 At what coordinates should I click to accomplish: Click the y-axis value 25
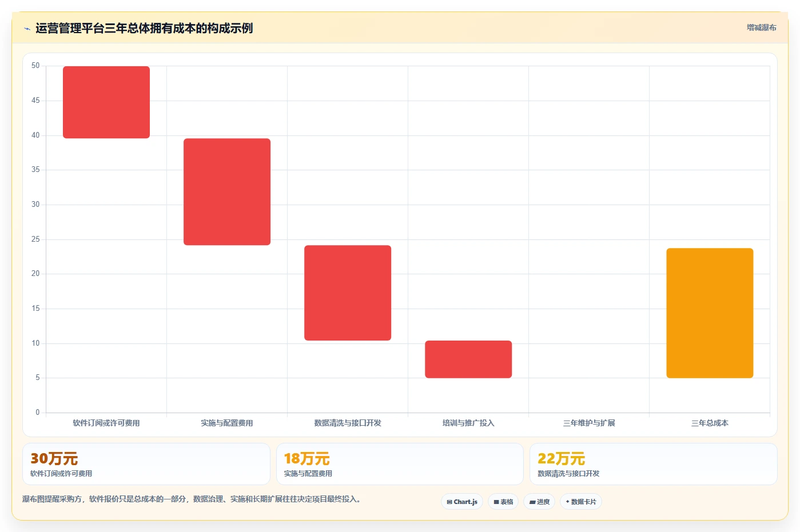tap(35, 239)
